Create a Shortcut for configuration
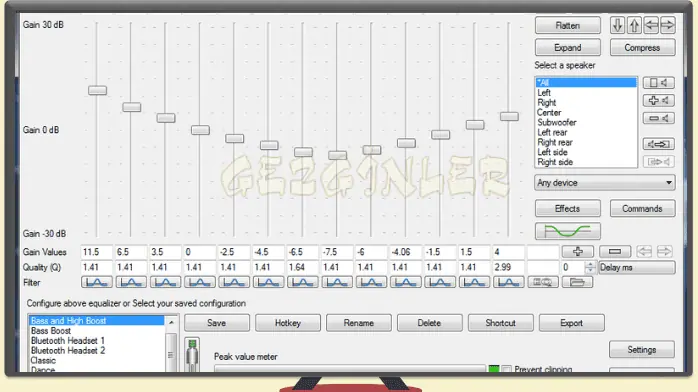The image size is (698, 392). tap(501, 323)
